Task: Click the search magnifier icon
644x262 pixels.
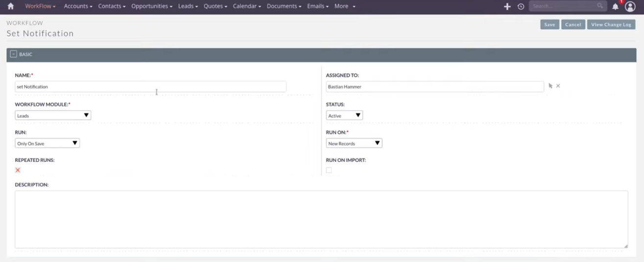Action: [x=600, y=6]
